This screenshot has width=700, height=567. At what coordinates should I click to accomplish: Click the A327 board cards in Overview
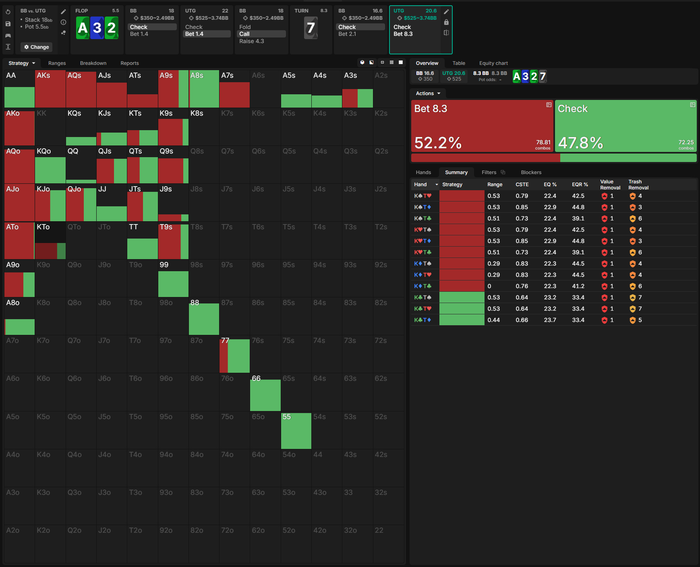coord(529,77)
